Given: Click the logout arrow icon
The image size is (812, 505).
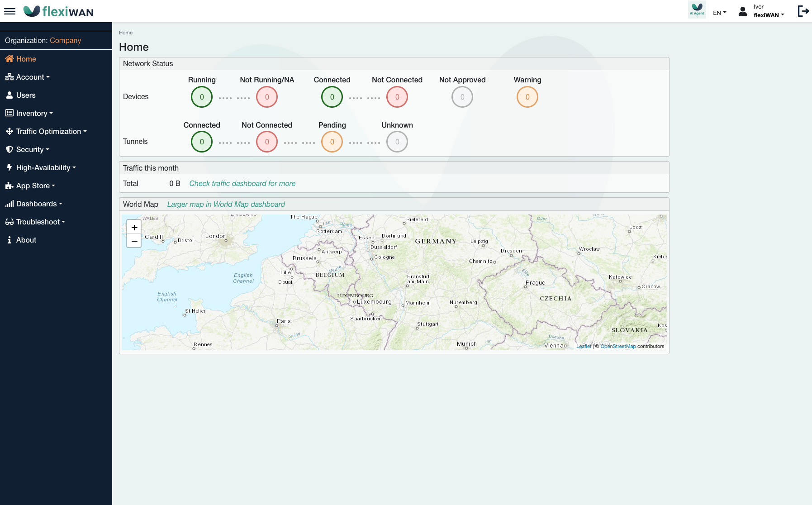Looking at the screenshot, I should pos(803,11).
